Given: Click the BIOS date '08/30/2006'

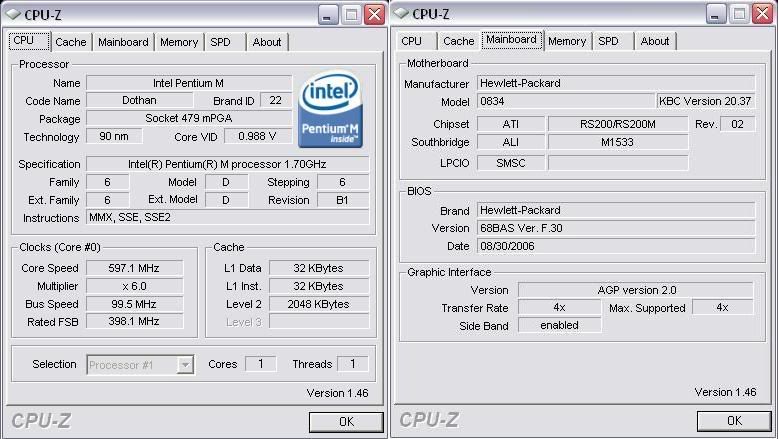Looking at the screenshot, I should (x=616, y=246).
